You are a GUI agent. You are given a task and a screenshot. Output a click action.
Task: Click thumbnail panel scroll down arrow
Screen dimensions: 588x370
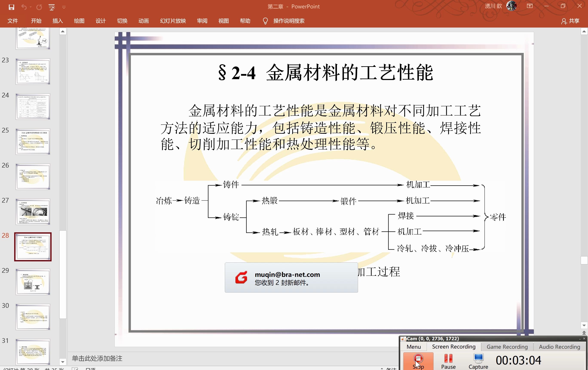click(63, 362)
